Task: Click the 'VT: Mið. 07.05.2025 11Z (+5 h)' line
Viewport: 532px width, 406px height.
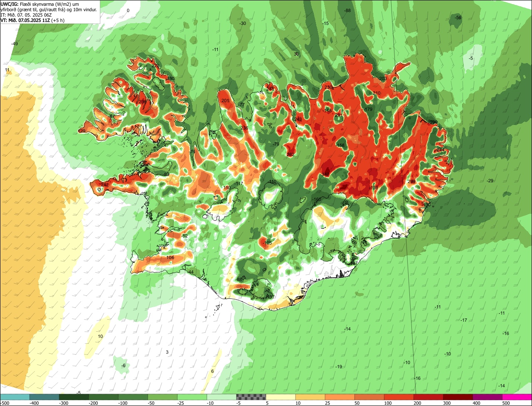Action: click(x=32, y=20)
